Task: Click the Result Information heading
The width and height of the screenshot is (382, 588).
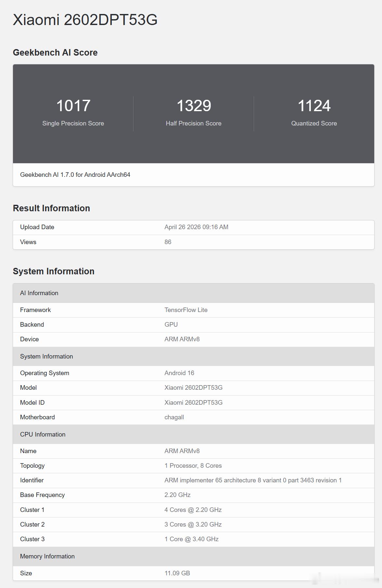Action: (51, 208)
